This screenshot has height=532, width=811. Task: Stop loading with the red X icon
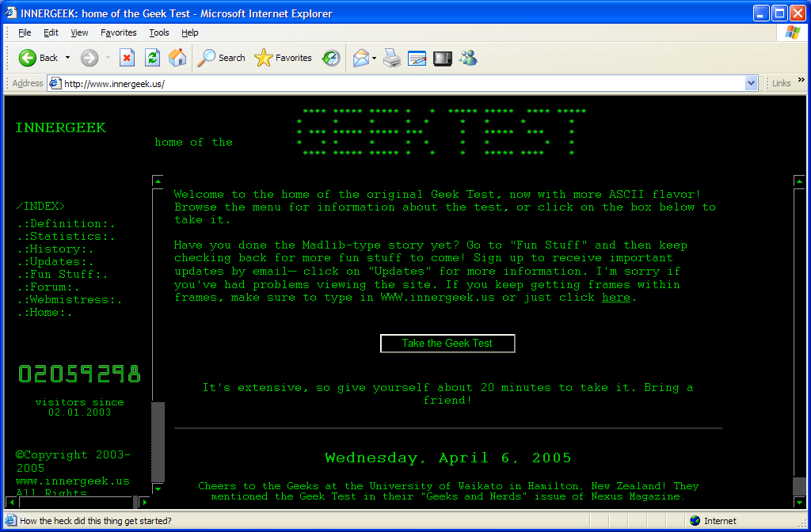point(127,58)
